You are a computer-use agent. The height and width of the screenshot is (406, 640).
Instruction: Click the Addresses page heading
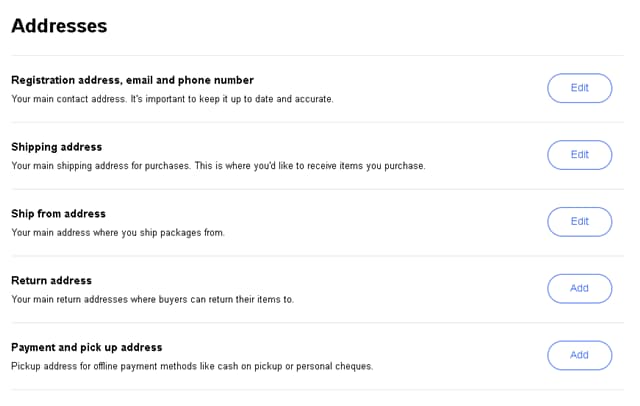coord(59,26)
